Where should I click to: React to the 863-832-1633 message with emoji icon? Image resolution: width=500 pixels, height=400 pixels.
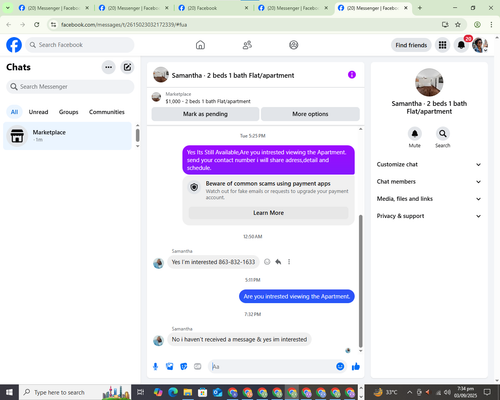click(x=267, y=262)
